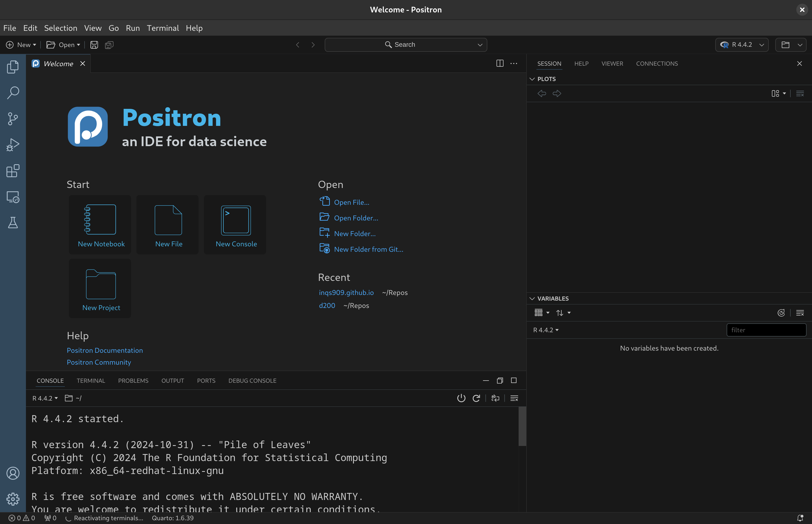
Task: Open the Extensions view
Action: [13, 171]
